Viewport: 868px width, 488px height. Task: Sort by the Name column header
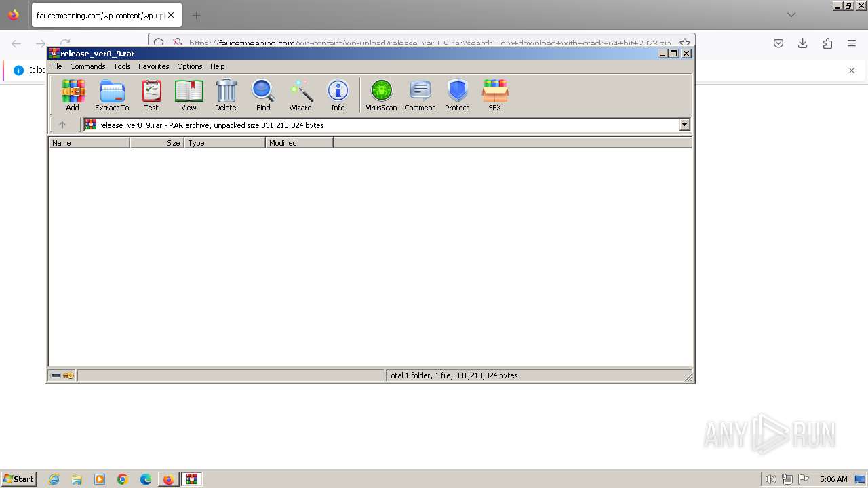(89, 143)
